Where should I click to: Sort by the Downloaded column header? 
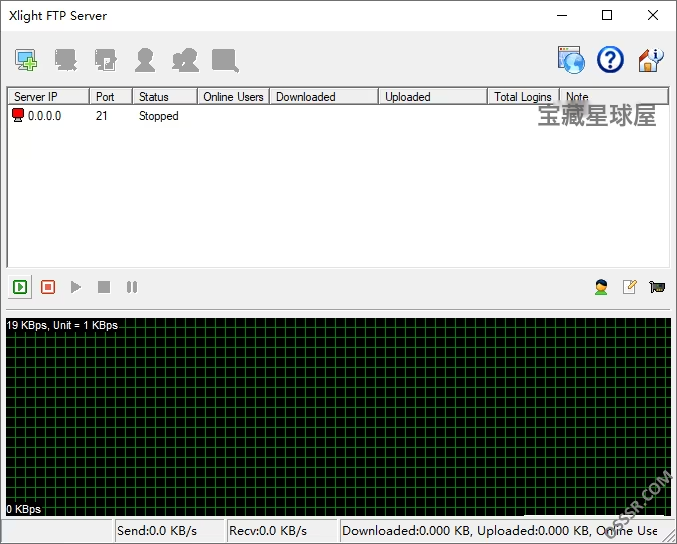(x=324, y=96)
